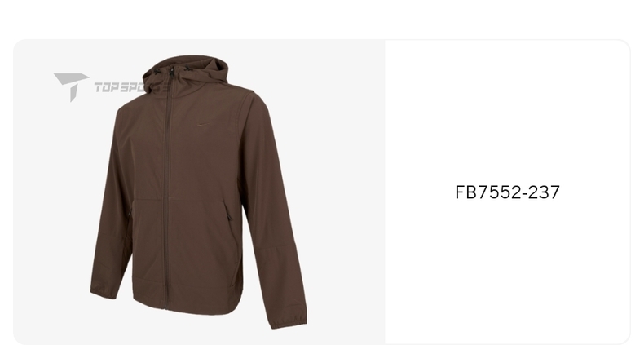
Task: Open the brown hooded jacket product image
Action: pos(199,192)
